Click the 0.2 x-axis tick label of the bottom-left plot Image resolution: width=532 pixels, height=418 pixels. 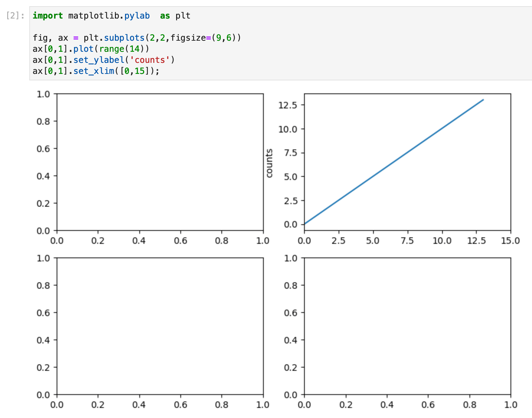98,405
